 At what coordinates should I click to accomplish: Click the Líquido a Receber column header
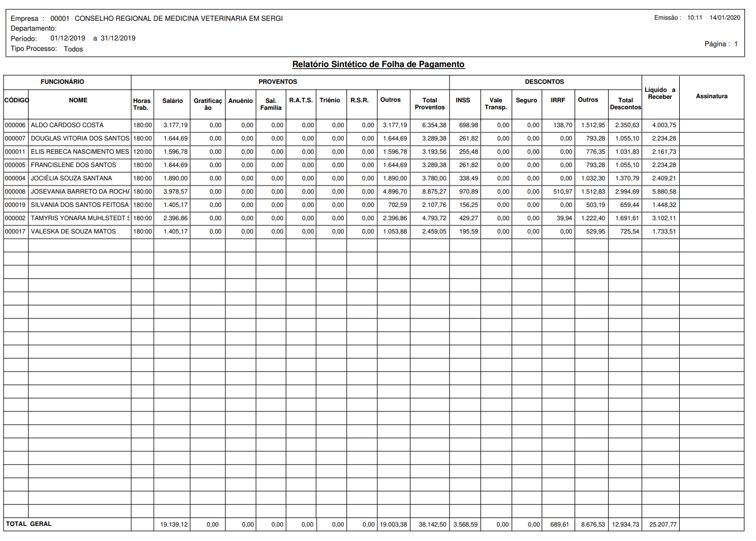pyautogui.click(x=660, y=93)
